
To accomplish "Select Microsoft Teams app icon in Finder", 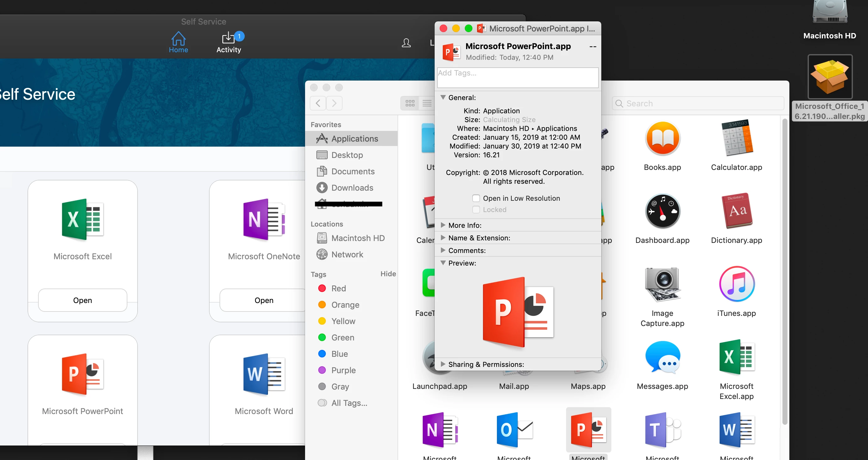I will pyautogui.click(x=662, y=430).
